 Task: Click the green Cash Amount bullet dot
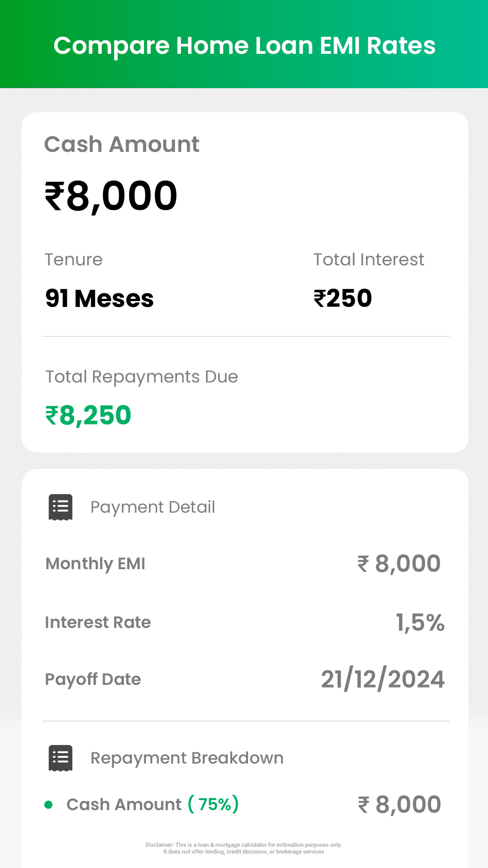coord(48,805)
